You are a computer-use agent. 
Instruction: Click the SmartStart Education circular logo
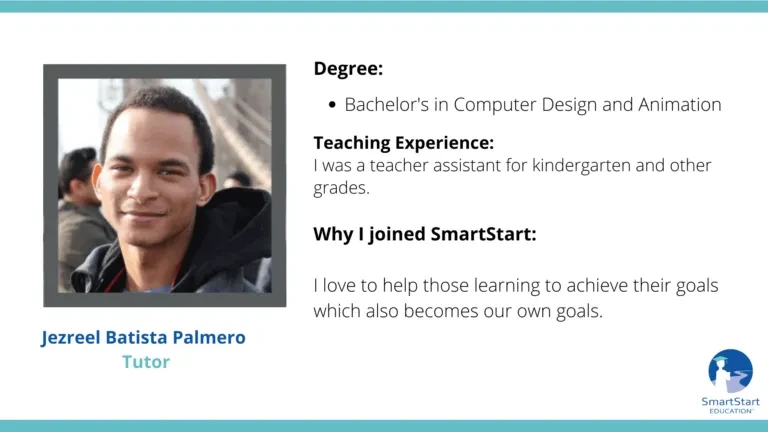click(x=730, y=371)
